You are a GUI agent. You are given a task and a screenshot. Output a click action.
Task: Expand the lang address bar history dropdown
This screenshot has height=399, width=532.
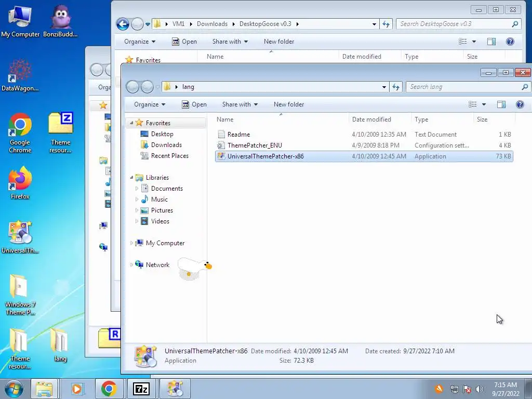[384, 87]
